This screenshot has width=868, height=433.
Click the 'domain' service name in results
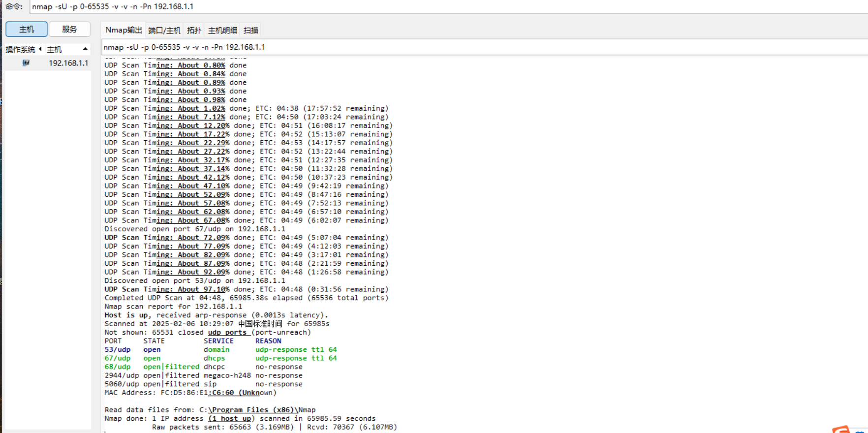coord(217,350)
